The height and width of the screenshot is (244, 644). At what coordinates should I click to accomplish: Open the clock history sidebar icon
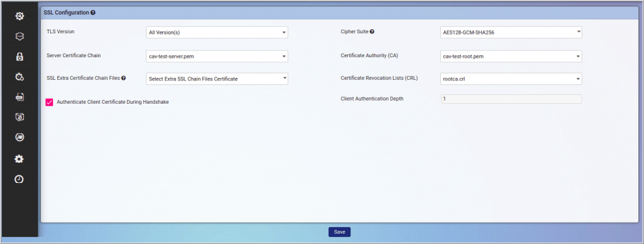(19, 179)
